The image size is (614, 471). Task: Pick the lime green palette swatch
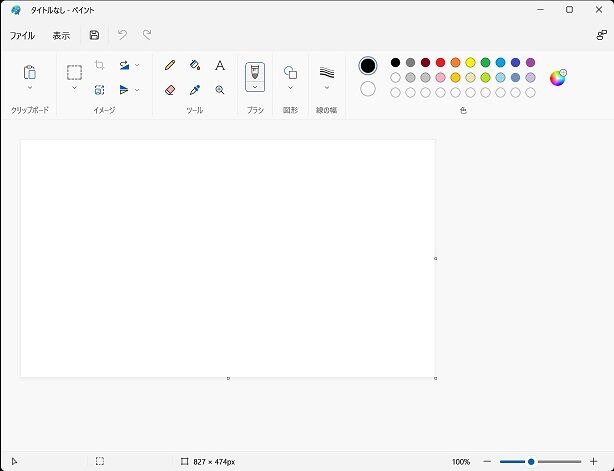click(x=486, y=78)
